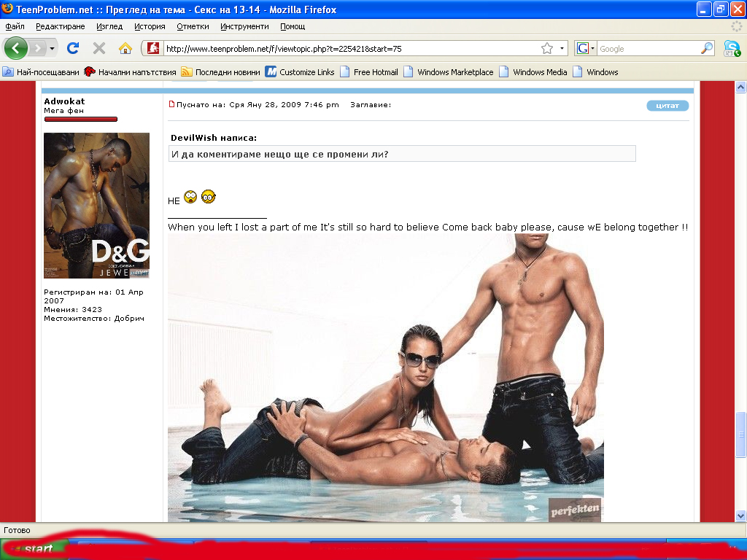Click the folder icon of Най-посещавани bookmark
747x560 pixels.
click(7, 72)
